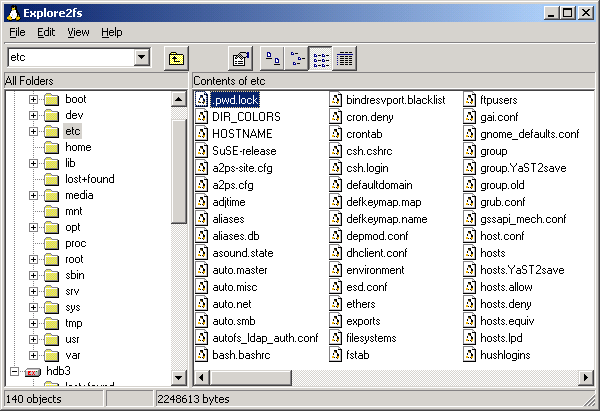Click the Explore2fs penguin title icon

13,13
